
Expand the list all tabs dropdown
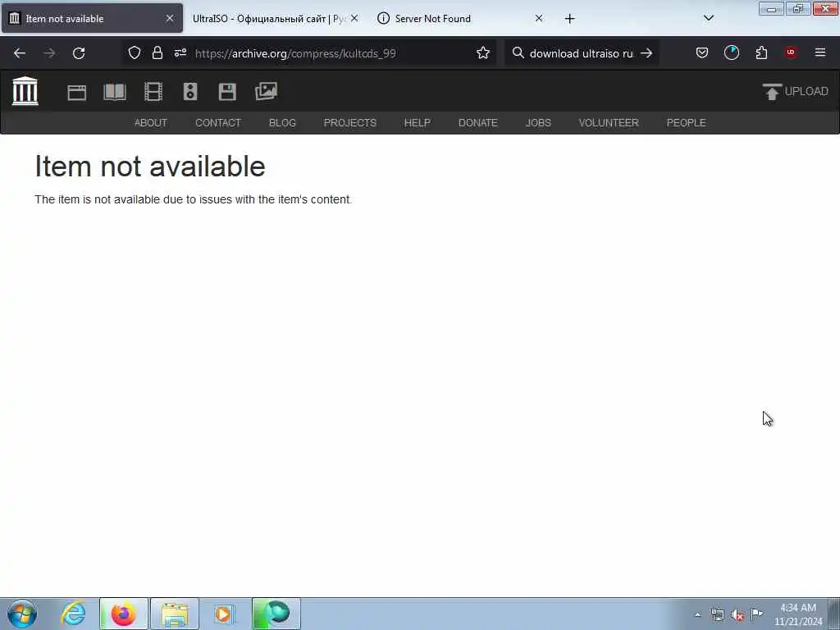(709, 18)
